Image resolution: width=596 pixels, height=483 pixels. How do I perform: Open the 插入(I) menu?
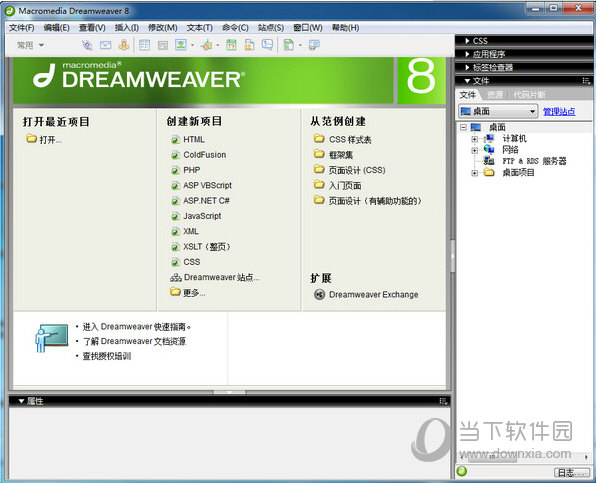pyautogui.click(x=127, y=28)
